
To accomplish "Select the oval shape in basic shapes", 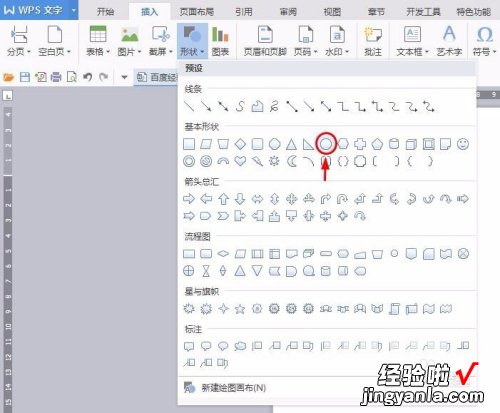I will [326, 144].
